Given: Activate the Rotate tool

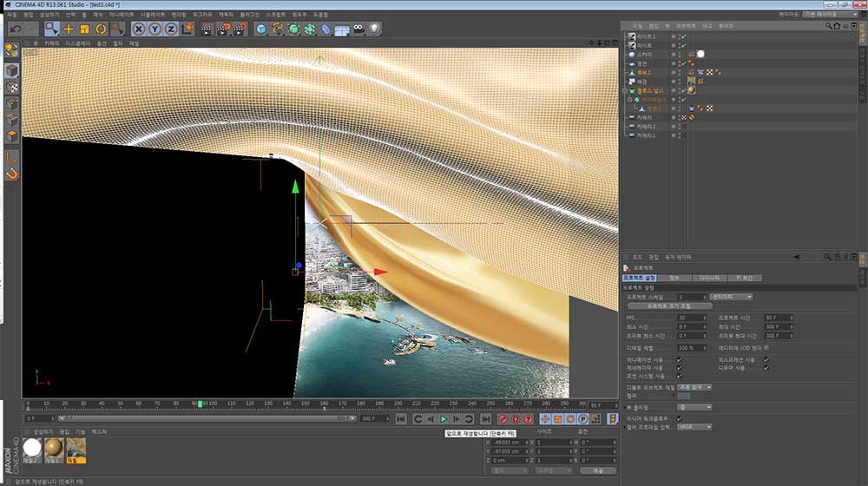Looking at the screenshot, I should pos(101,29).
